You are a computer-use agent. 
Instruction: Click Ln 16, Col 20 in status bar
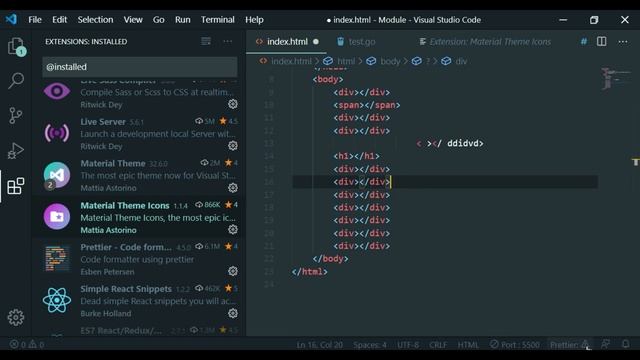(x=320, y=345)
